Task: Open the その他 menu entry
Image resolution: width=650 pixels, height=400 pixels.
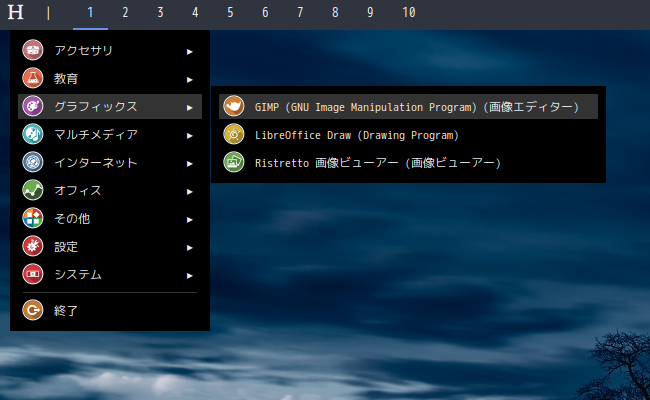Action: point(110,218)
